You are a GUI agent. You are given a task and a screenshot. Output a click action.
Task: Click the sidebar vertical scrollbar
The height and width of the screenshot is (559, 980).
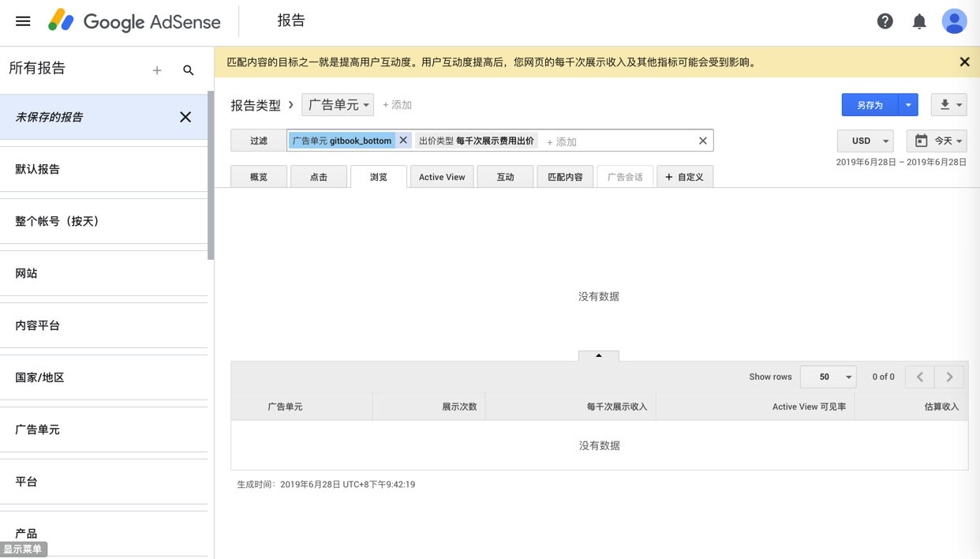[211, 175]
